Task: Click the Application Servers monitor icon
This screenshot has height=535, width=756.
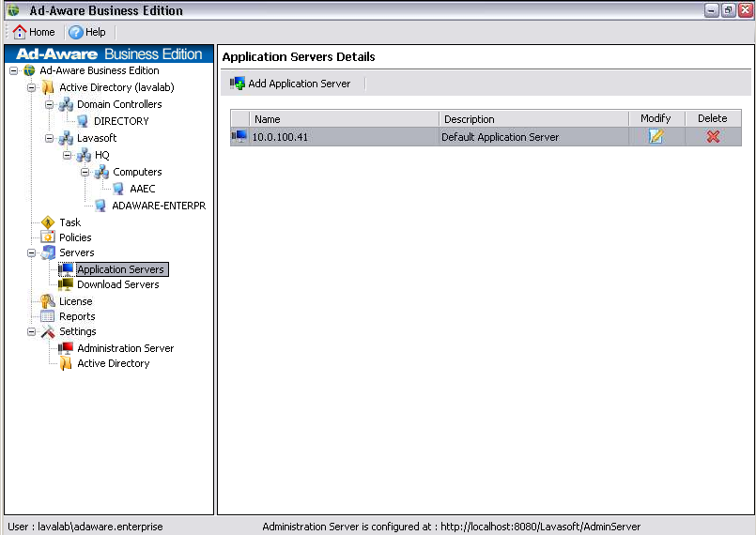Action: tap(66, 269)
